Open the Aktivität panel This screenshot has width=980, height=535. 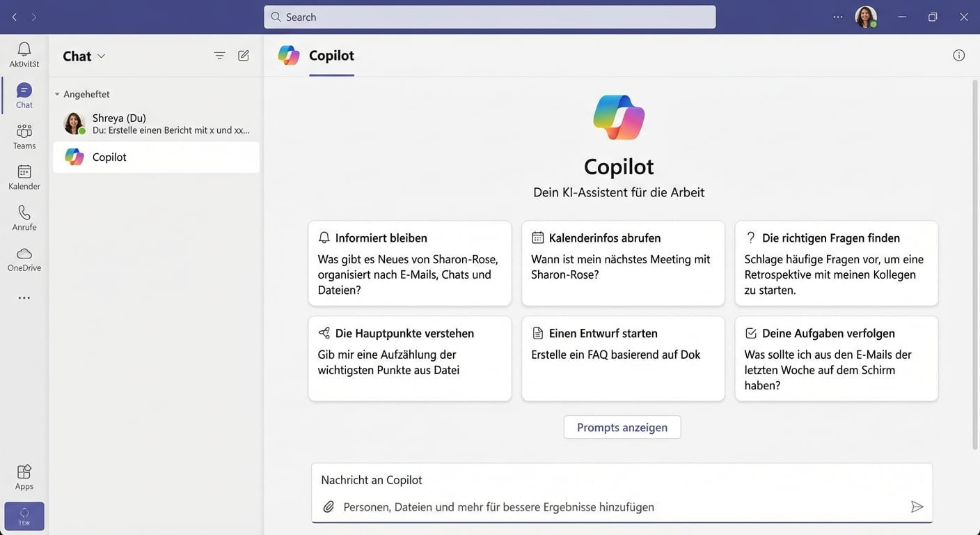[x=24, y=54]
